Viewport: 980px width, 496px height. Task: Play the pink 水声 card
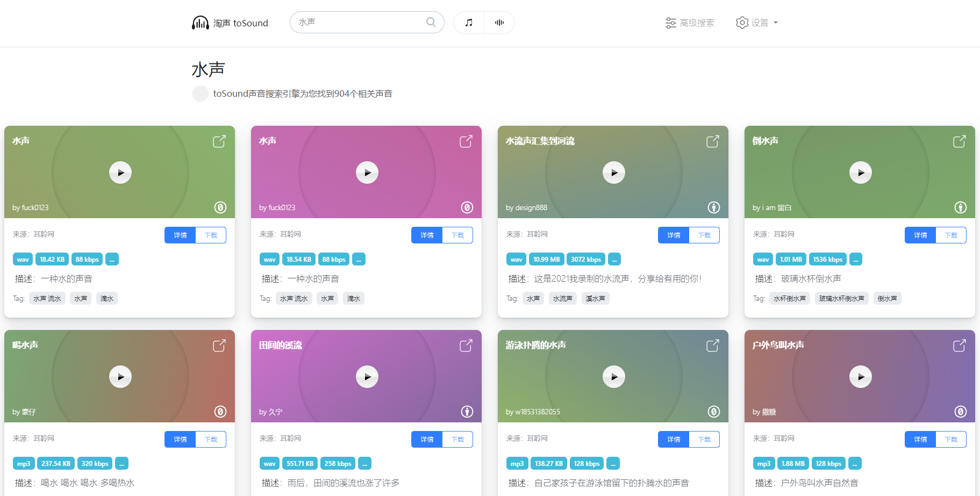367,172
